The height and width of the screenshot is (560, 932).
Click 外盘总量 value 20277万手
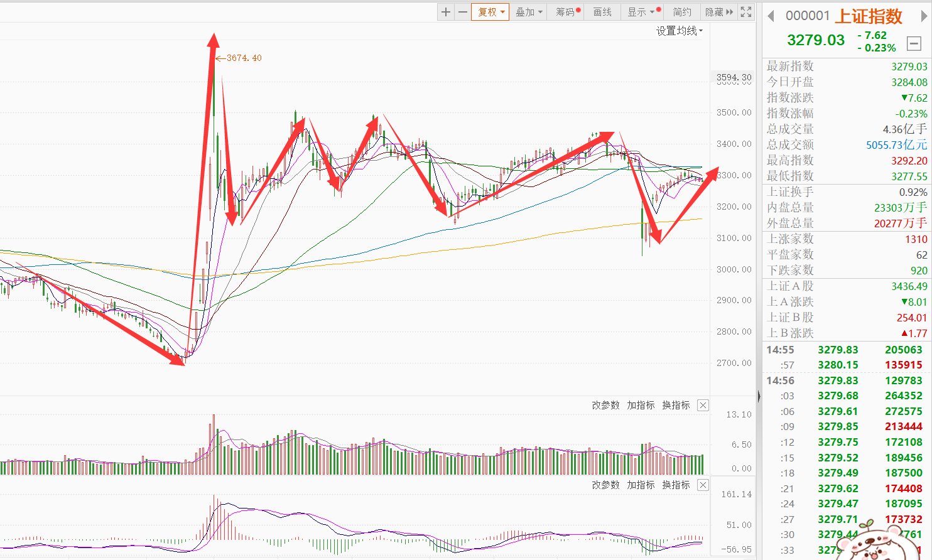click(900, 223)
